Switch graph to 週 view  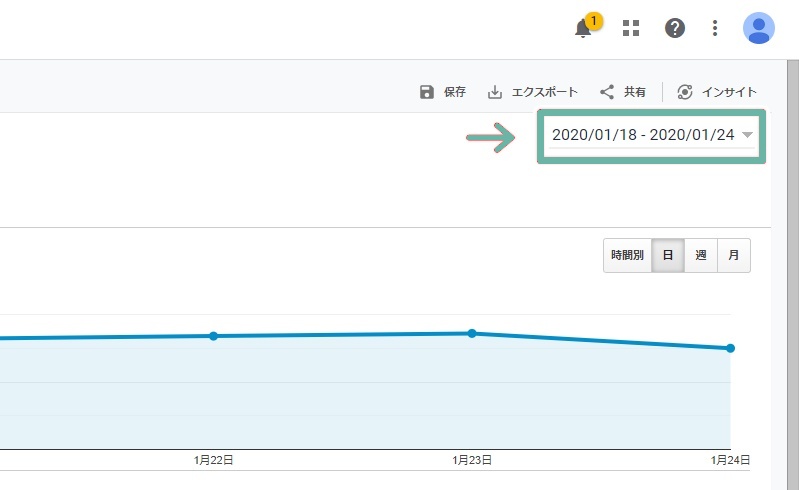coord(701,255)
